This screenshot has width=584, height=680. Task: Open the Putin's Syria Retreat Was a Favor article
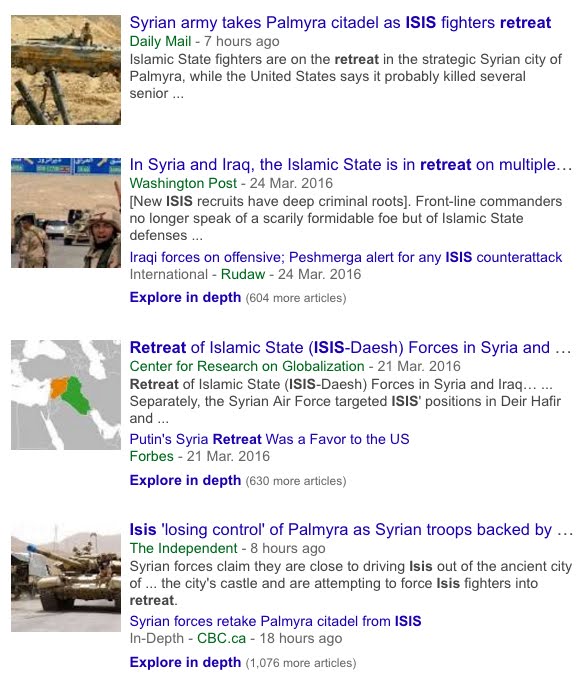pos(269,439)
